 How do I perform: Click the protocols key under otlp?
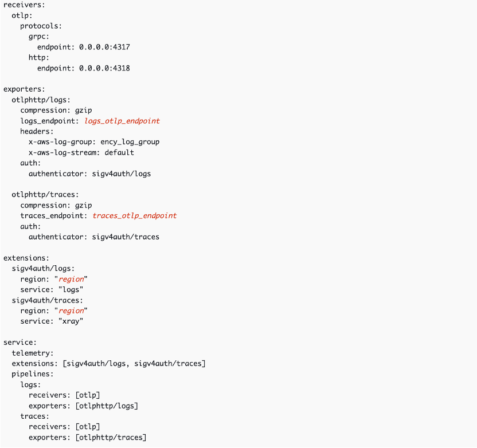click(x=41, y=26)
